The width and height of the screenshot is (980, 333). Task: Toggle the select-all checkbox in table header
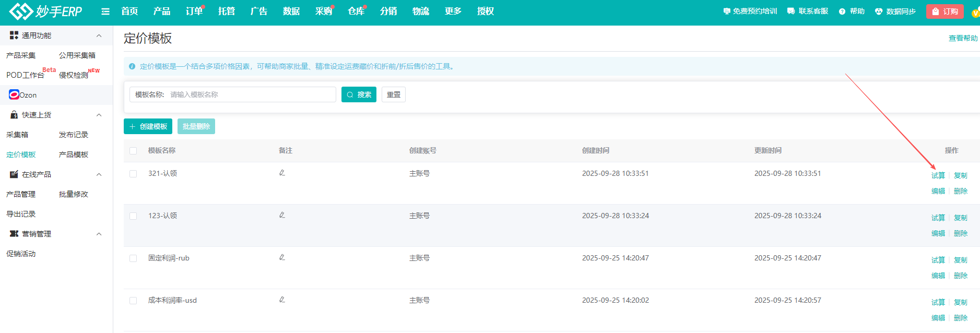click(133, 151)
